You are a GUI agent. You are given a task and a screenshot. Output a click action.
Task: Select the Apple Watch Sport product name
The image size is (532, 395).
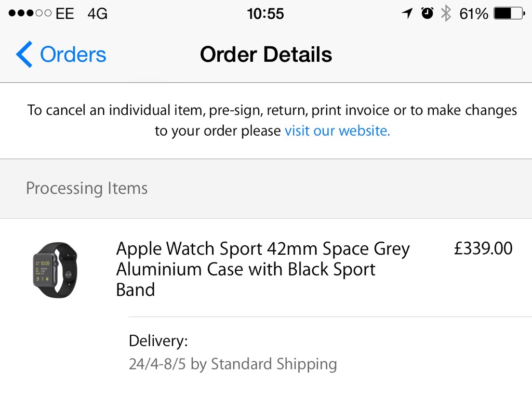click(262, 269)
